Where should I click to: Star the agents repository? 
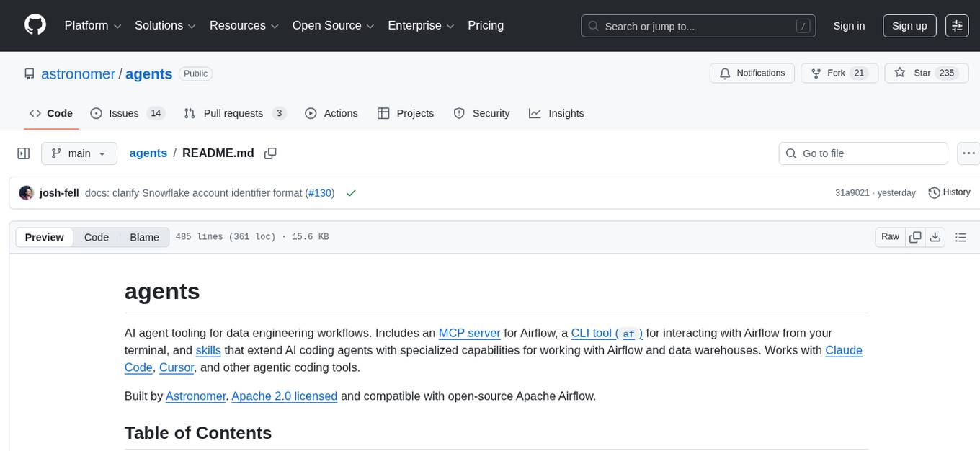[x=913, y=73]
